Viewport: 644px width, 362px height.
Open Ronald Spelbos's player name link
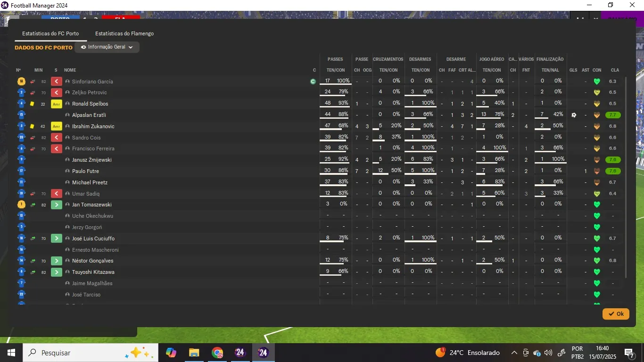pos(90,104)
